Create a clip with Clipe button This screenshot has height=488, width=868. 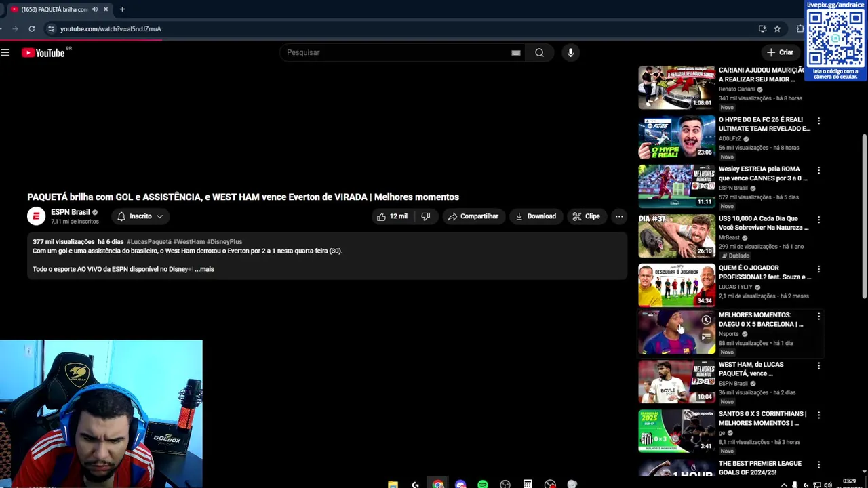tap(586, 216)
